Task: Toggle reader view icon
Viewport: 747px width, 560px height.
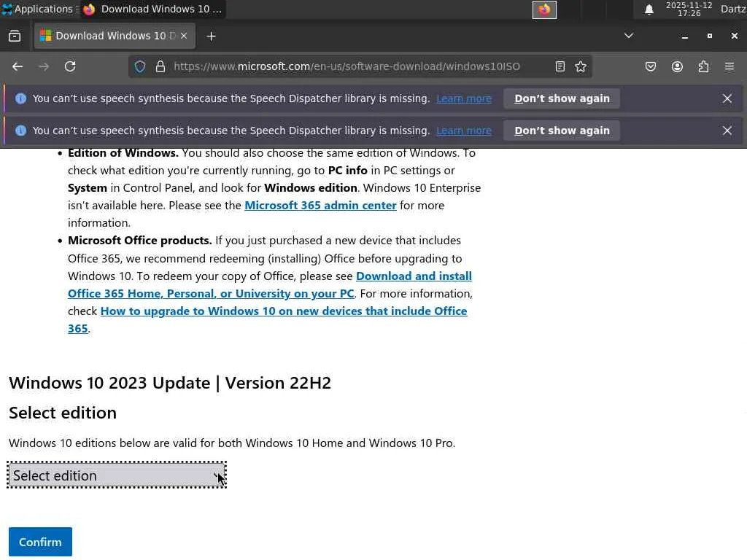Action: point(560,66)
